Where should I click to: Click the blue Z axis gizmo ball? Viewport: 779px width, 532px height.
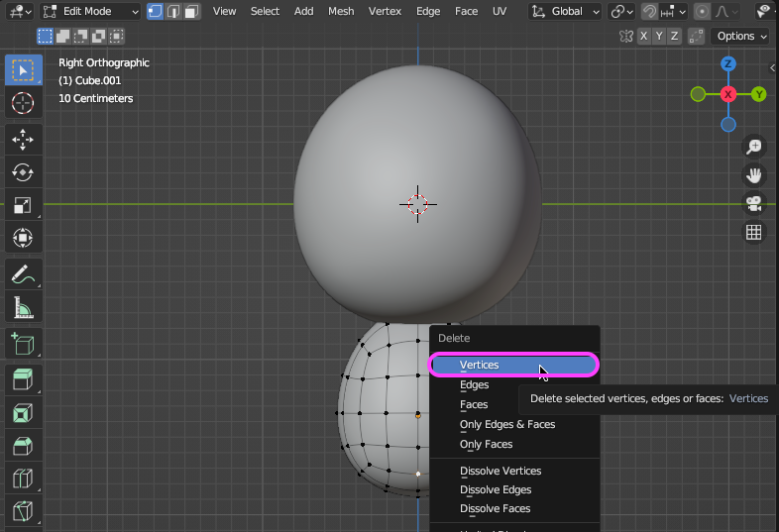[728, 63]
